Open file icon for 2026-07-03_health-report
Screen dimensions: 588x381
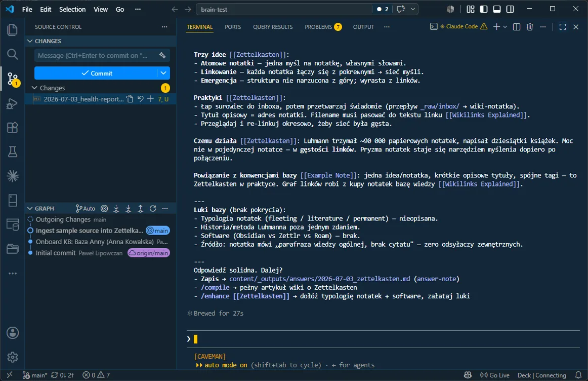pyautogui.click(x=130, y=99)
